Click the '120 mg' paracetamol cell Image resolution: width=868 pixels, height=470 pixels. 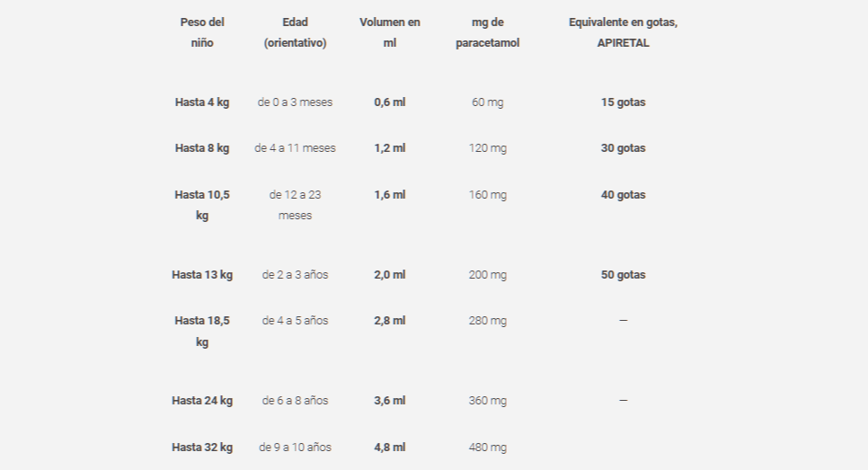[487, 148]
